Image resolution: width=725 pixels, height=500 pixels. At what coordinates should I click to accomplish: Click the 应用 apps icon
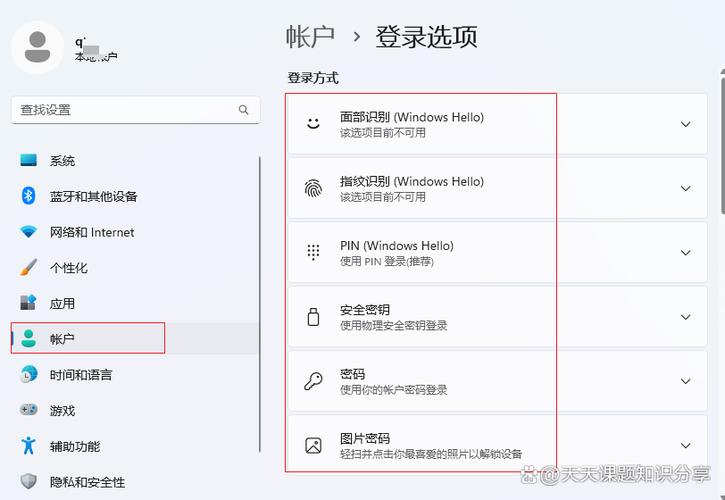tap(28, 303)
